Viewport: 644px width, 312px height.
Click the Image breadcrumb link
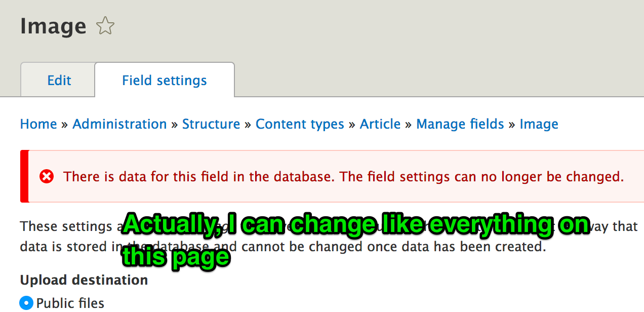click(539, 124)
